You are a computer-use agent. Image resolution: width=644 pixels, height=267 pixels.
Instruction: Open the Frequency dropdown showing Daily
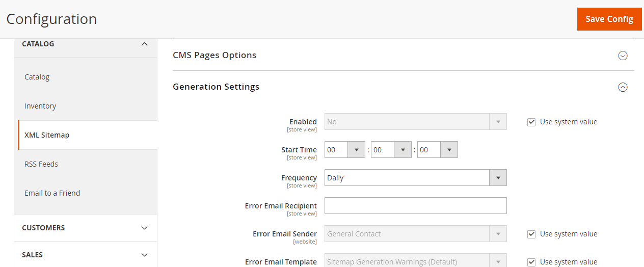[416, 178]
